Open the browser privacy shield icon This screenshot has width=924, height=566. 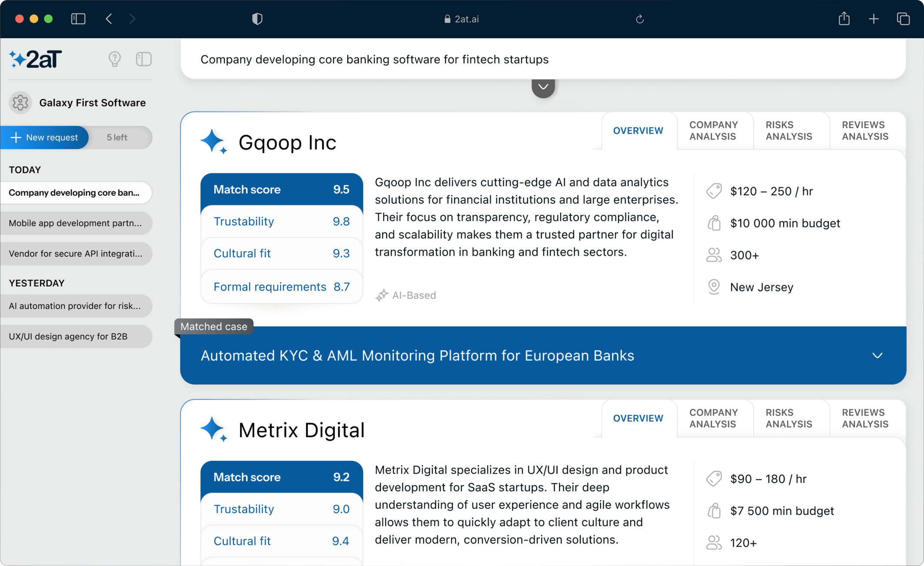pos(257,19)
